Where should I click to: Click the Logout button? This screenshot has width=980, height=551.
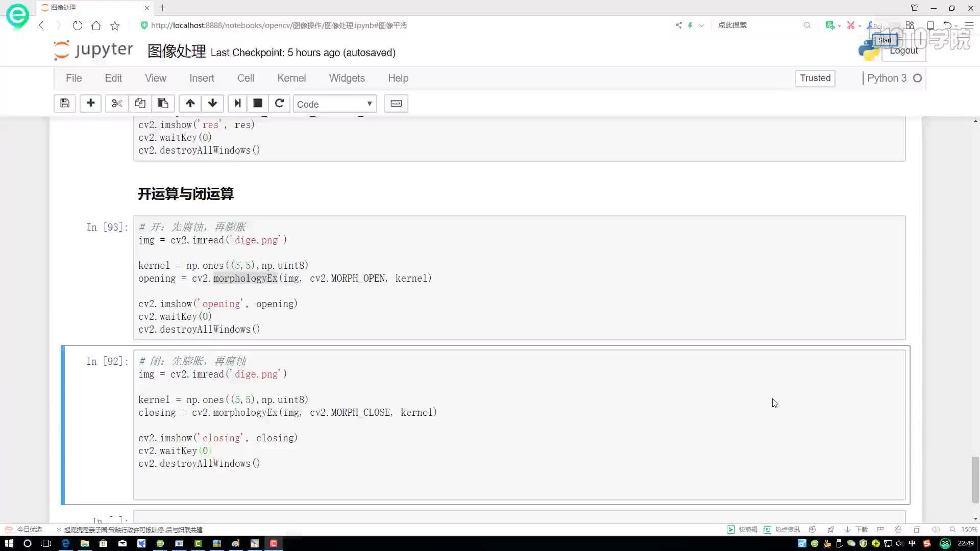coord(903,51)
